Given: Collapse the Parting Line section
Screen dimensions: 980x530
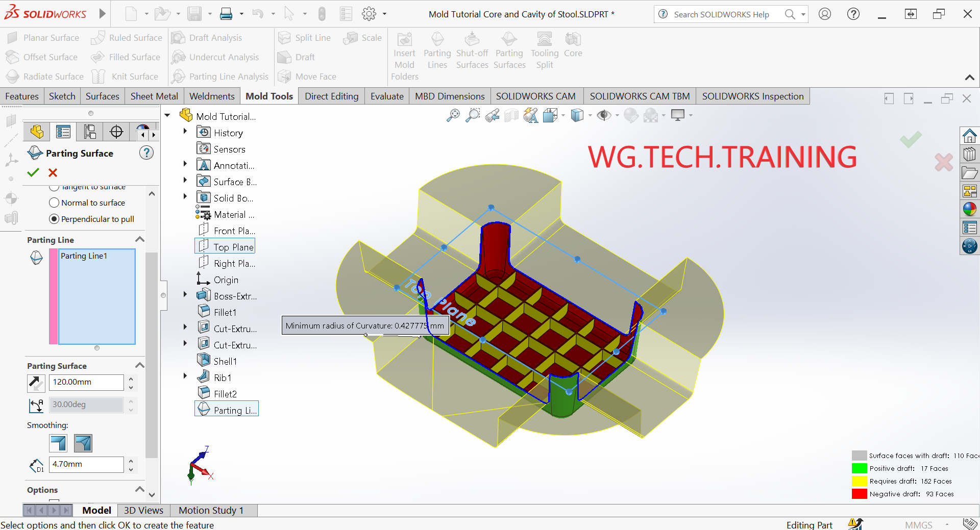Looking at the screenshot, I should [140, 239].
